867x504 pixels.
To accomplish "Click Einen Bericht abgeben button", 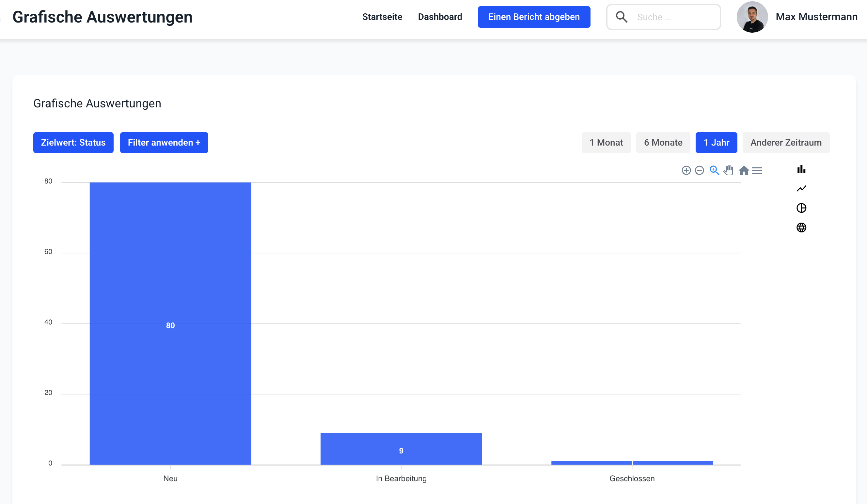I will (x=534, y=17).
